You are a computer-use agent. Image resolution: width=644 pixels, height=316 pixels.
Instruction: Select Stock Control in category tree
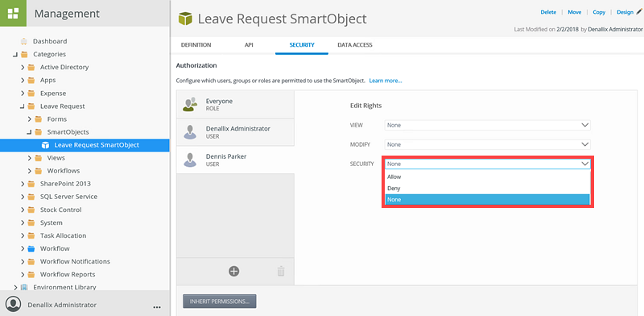click(x=61, y=210)
